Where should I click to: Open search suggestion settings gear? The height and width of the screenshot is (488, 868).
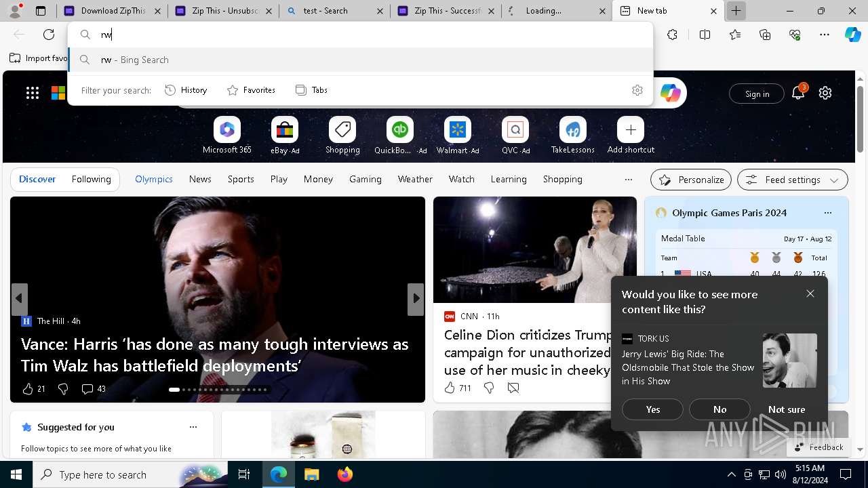(637, 90)
